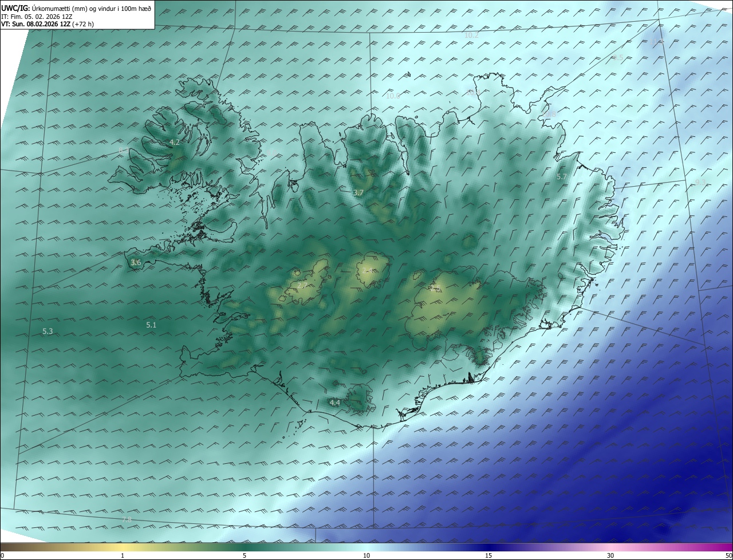Click the 9.5 value label on the map
The width and height of the screenshot is (733, 560).
[x=618, y=58]
